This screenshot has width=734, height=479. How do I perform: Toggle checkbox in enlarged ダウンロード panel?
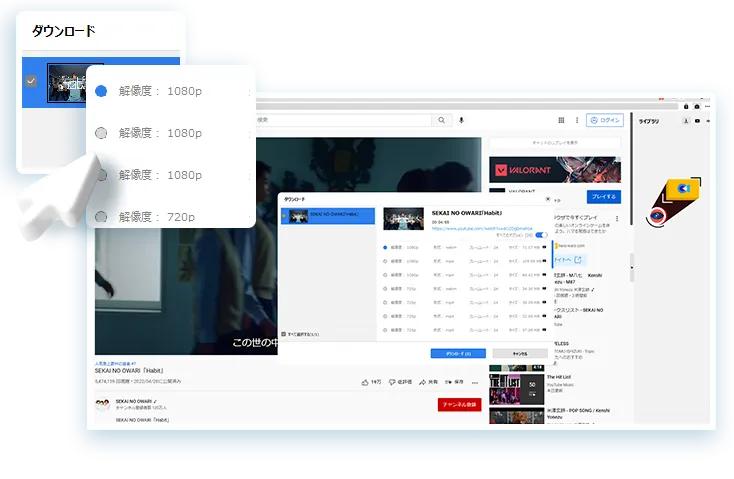click(x=31, y=81)
